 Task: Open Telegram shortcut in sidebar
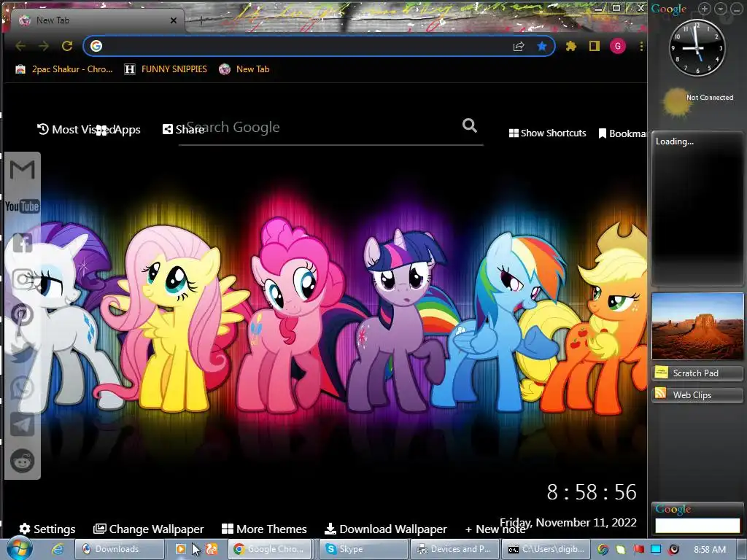point(23,424)
